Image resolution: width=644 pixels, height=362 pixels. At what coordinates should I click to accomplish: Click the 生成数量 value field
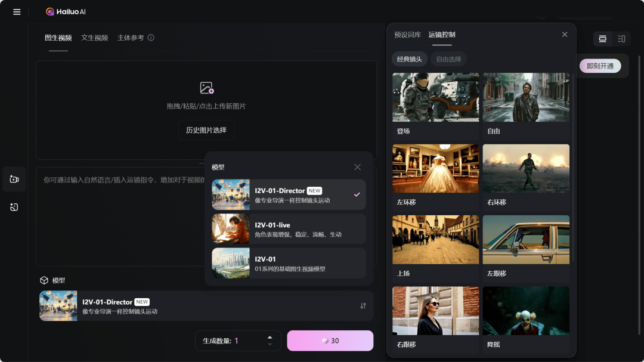pyautogui.click(x=238, y=341)
